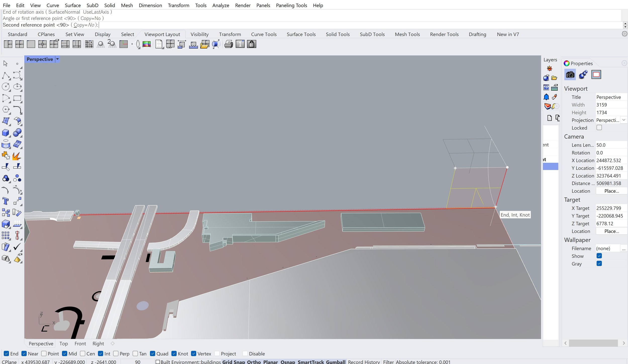The width and height of the screenshot is (628, 364).
Task: Switch to the Top viewport tab
Action: tap(64, 344)
